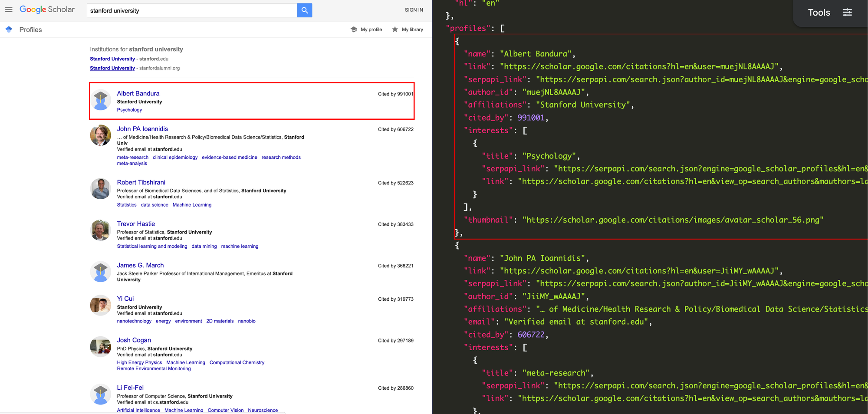Select Tibshirani's Machine Learning interest tag
This screenshot has height=414, width=868.
pos(192,205)
